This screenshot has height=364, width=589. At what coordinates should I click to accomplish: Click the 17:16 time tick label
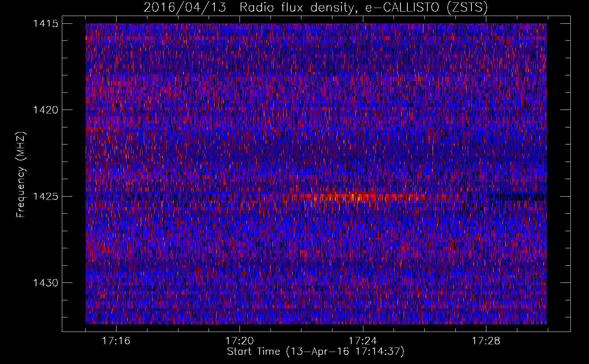point(116,341)
